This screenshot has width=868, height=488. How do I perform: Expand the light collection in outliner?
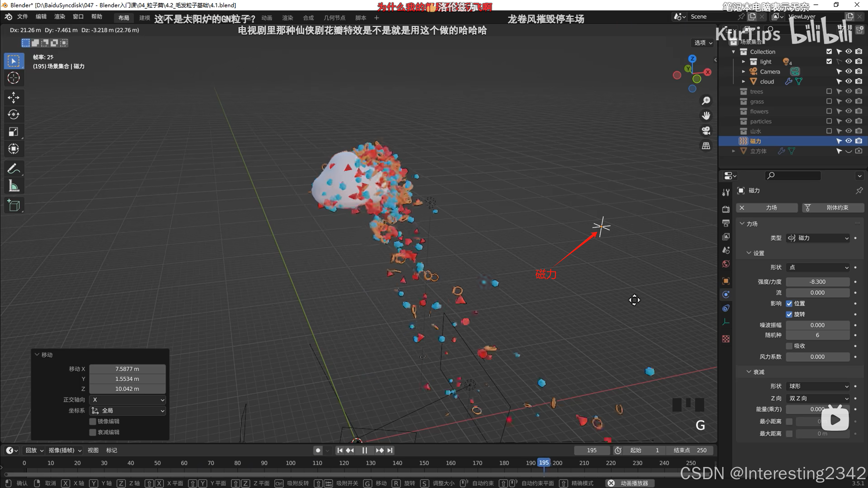743,62
